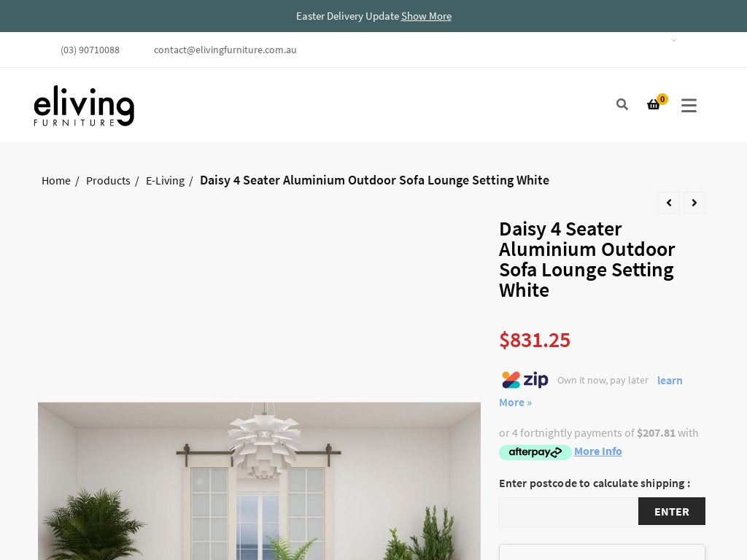Open the search magnifier icon
Image resolution: width=747 pixels, height=560 pixels.
coord(622,104)
